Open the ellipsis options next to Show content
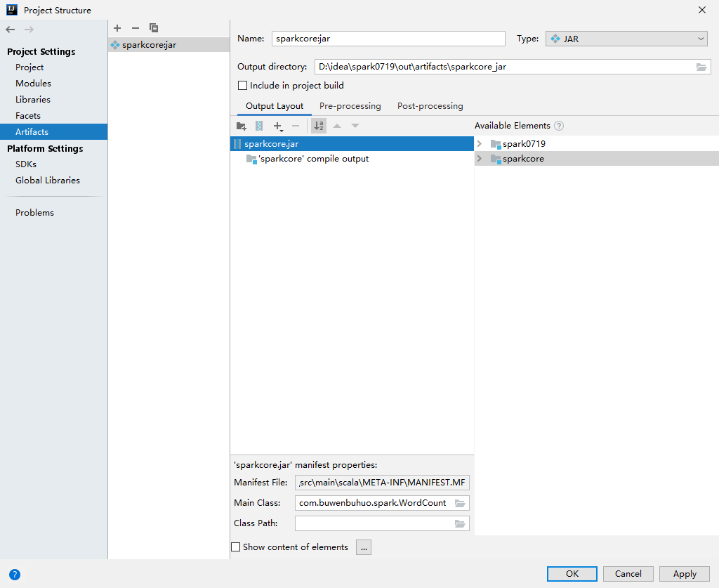This screenshot has height=588, width=719. 364,547
